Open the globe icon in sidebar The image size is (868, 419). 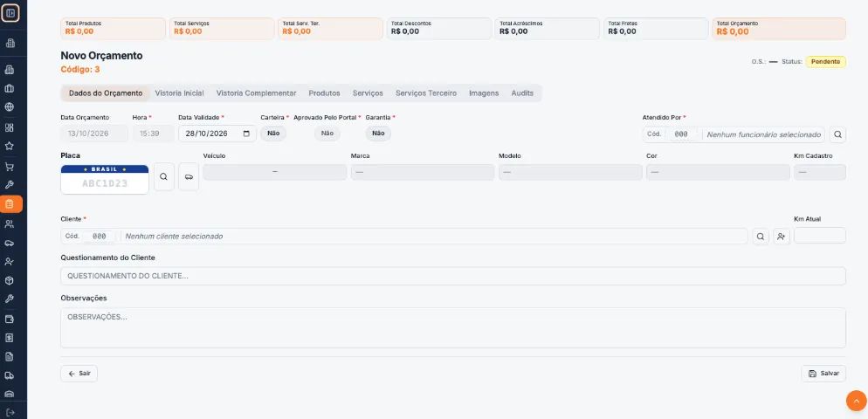tap(9, 107)
